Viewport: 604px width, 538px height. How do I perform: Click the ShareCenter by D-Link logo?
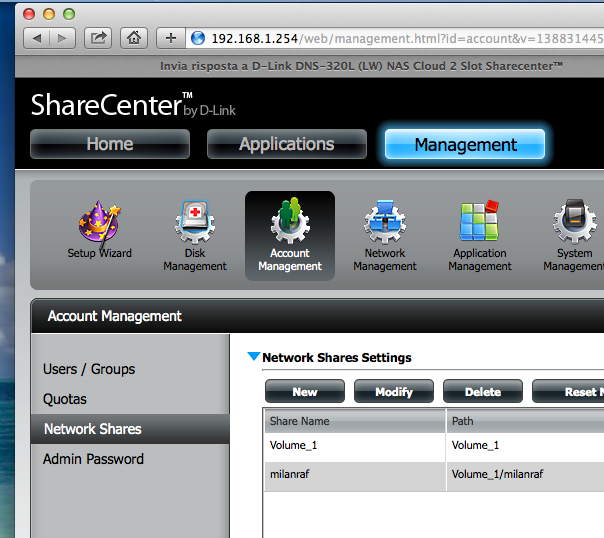tap(133, 105)
